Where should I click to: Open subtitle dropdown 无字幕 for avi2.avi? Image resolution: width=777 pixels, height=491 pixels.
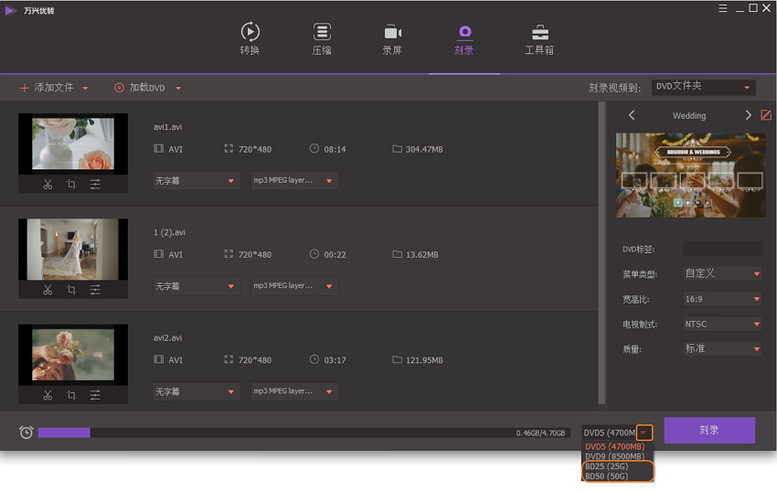[196, 392]
